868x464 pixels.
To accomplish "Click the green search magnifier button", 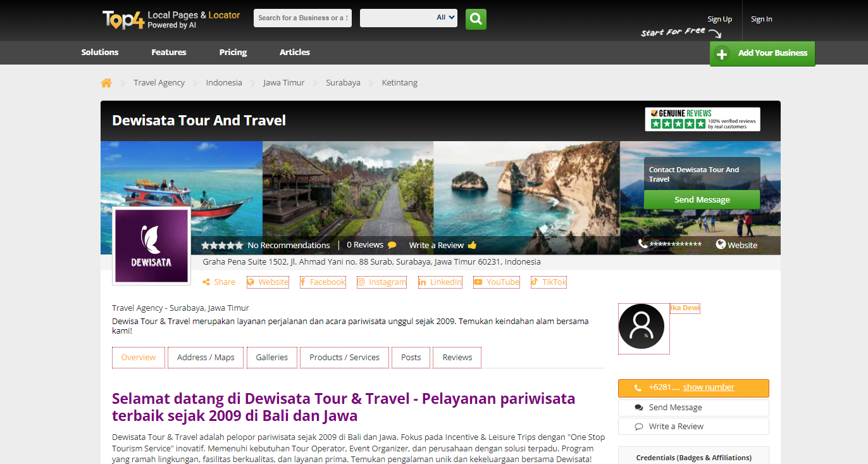I will [476, 18].
